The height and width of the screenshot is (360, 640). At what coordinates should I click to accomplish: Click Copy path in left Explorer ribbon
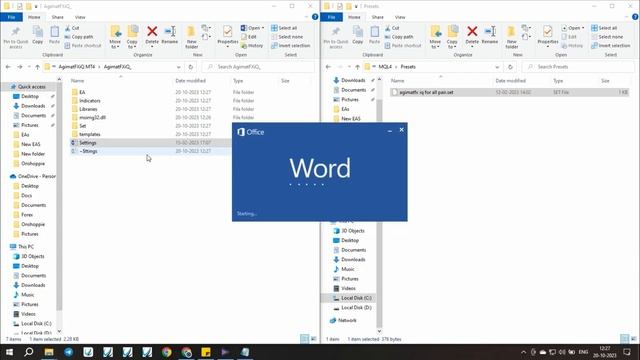[79, 37]
